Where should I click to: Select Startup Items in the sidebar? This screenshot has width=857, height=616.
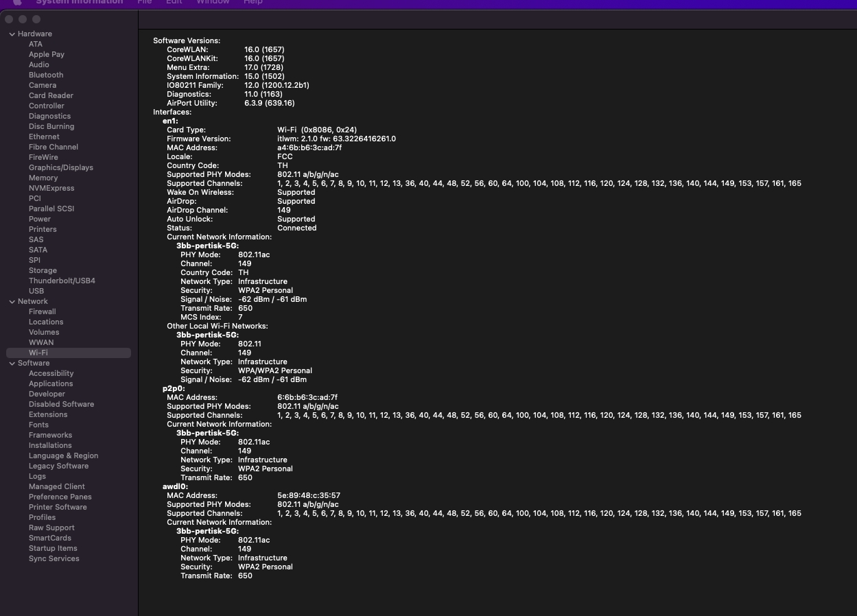53,548
